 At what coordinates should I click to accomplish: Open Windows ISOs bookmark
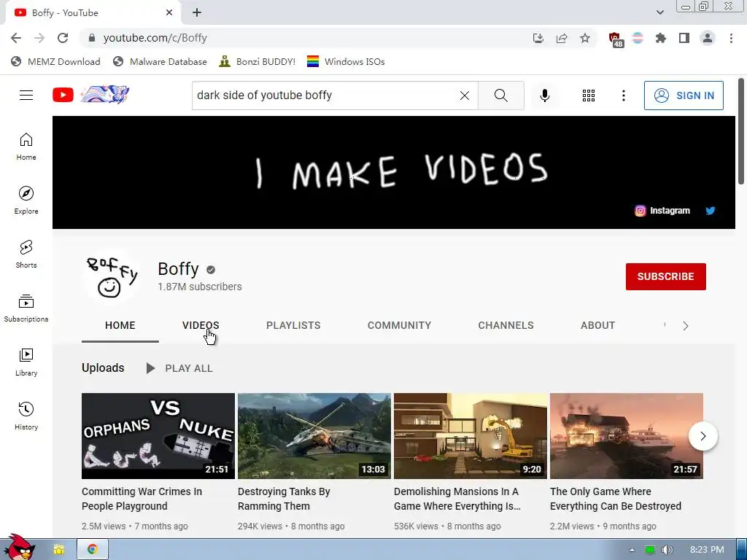tap(346, 61)
